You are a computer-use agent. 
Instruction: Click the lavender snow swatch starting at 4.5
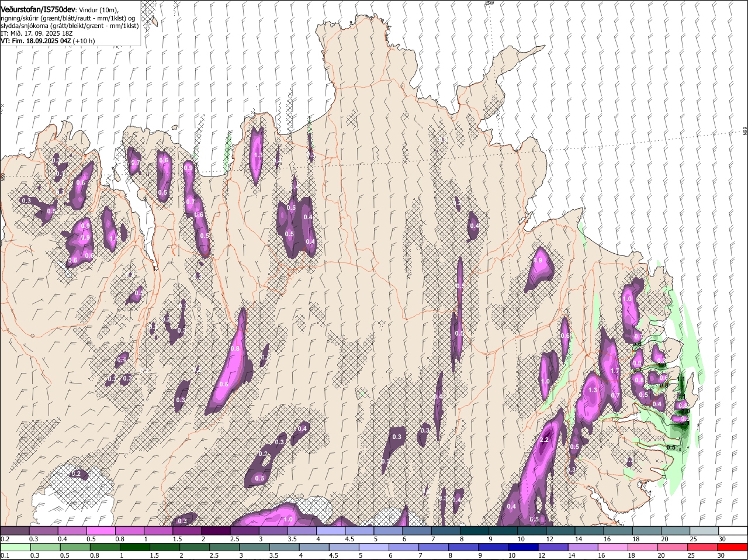click(359, 531)
